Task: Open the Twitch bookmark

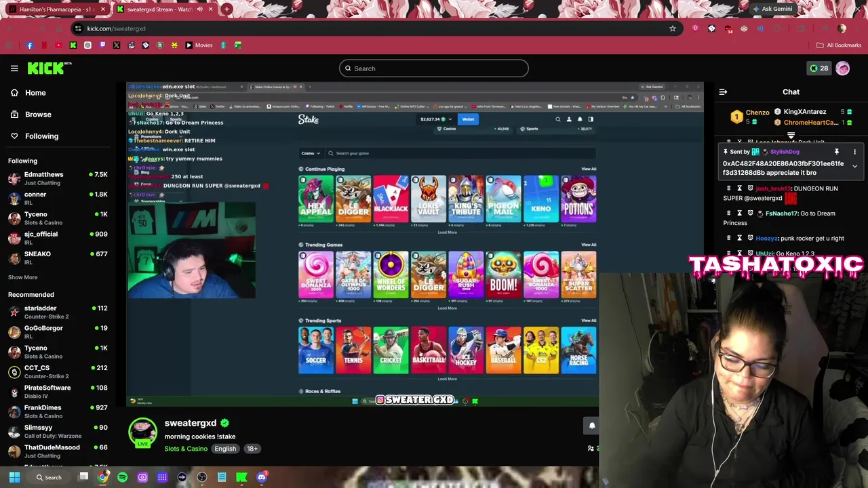Action: click(x=102, y=45)
